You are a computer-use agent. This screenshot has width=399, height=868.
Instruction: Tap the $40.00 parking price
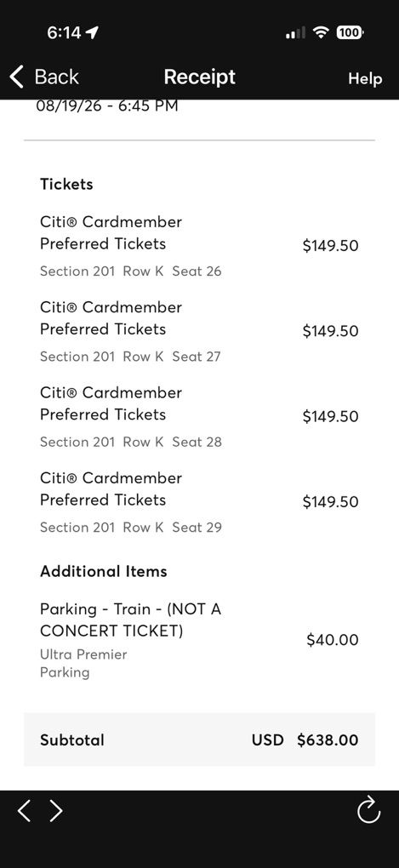(333, 641)
